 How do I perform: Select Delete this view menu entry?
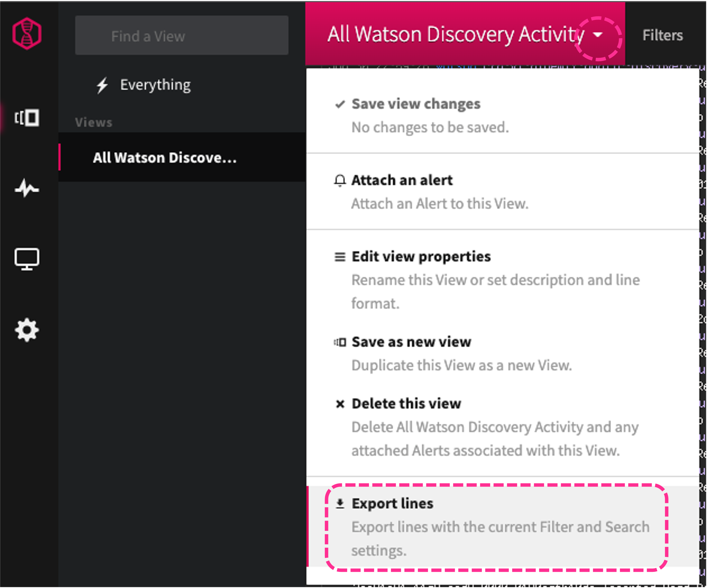(x=406, y=404)
